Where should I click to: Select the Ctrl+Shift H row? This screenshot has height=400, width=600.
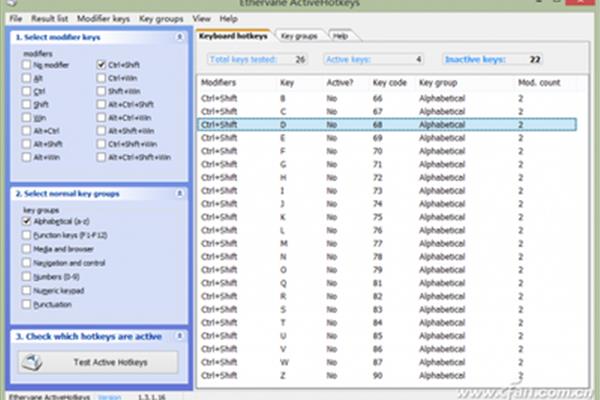387,177
